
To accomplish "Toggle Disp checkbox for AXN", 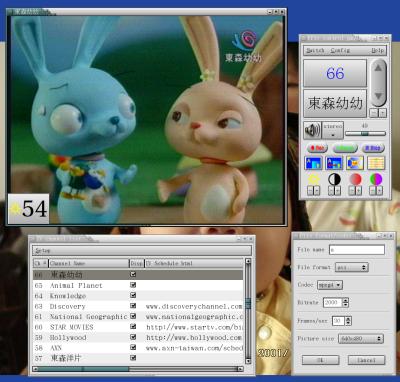I will (133, 347).
